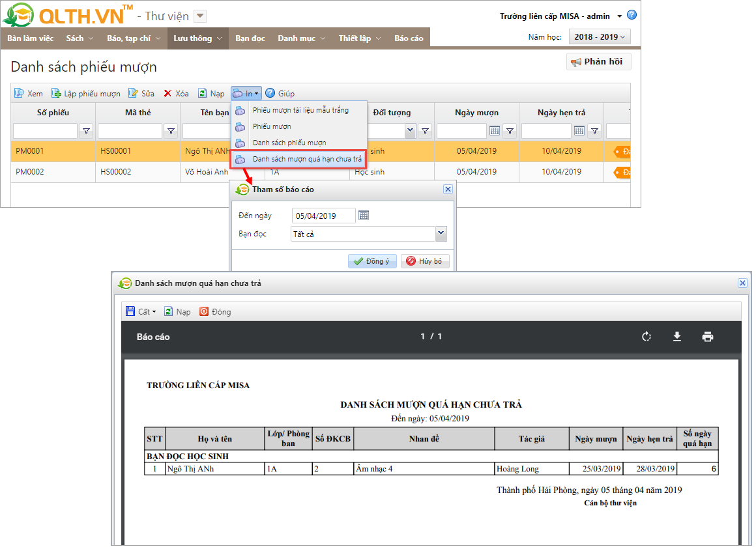Image resolution: width=756 pixels, height=549 pixels.
Task: Open Thiết lập menu
Action: tap(360, 38)
